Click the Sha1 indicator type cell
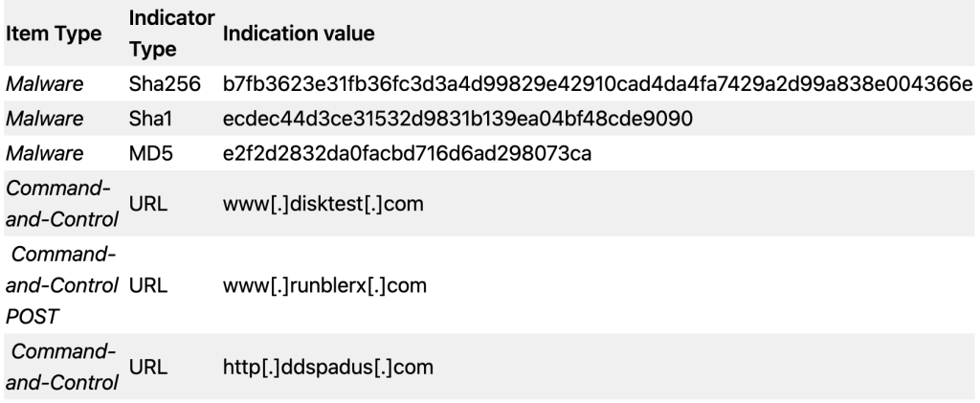This screenshot has width=980, height=403. click(x=150, y=119)
